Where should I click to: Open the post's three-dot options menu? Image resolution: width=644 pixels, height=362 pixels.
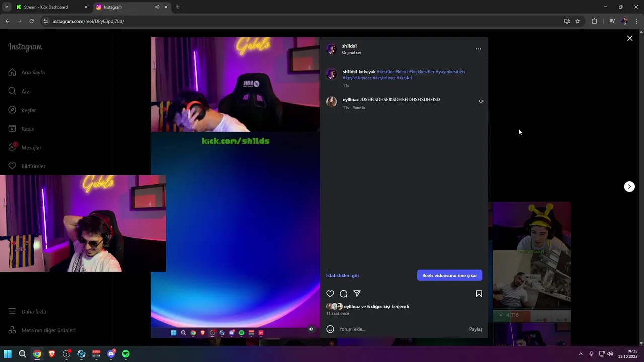(478, 49)
